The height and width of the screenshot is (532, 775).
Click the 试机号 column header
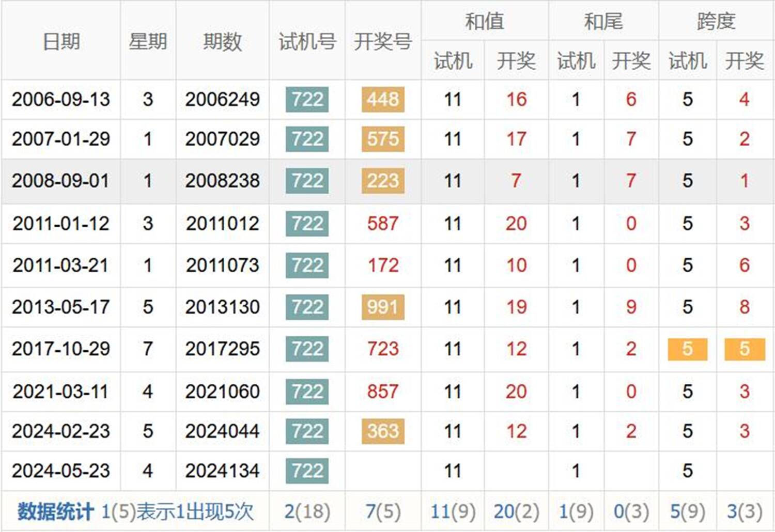tap(307, 41)
